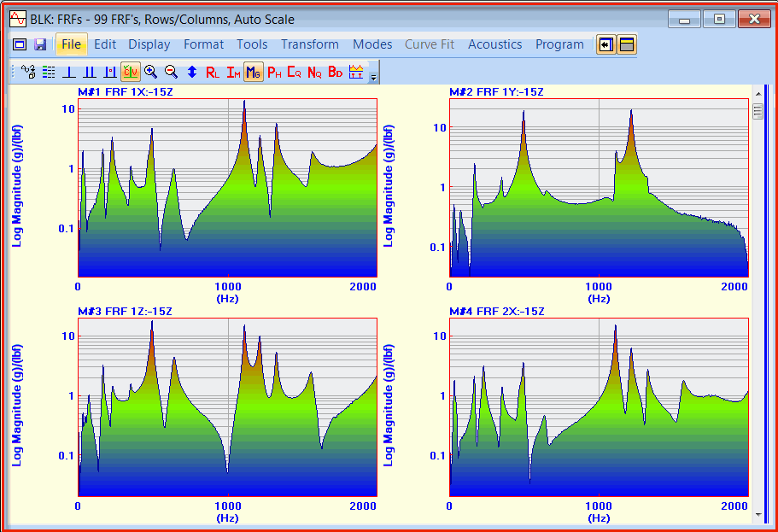Click the M#1 FRF 1X:-15Z trace title

click(x=126, y=92)
